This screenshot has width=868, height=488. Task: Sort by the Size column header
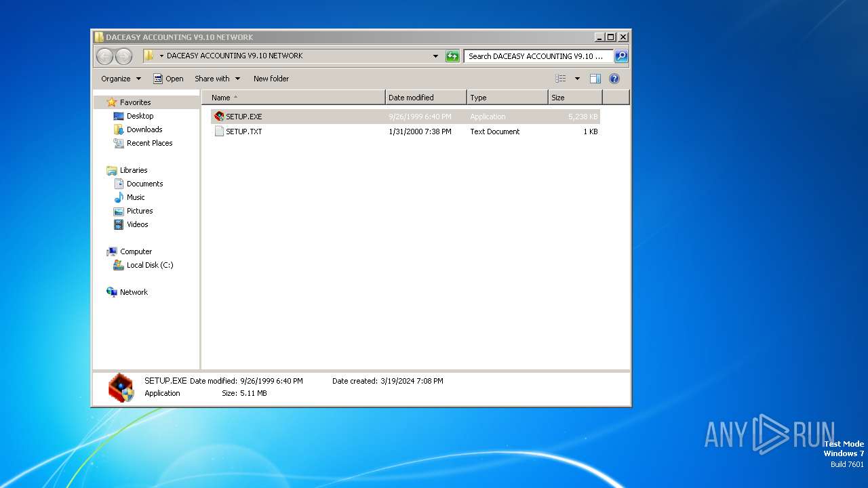click(575, 98)
